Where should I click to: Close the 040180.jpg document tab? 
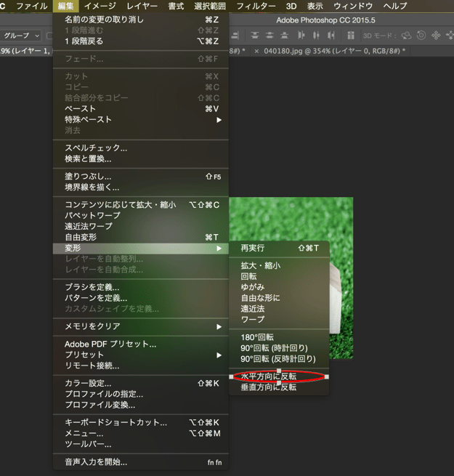(x=256, y=51)
